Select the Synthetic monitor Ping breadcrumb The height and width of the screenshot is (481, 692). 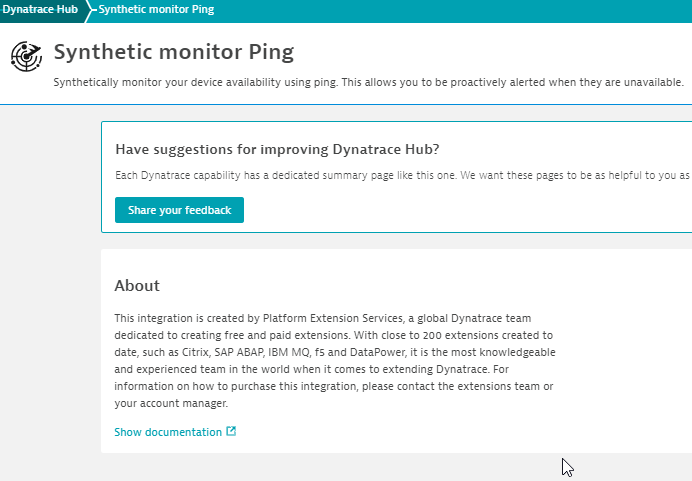pyautogui.click(x=155, y=10)
